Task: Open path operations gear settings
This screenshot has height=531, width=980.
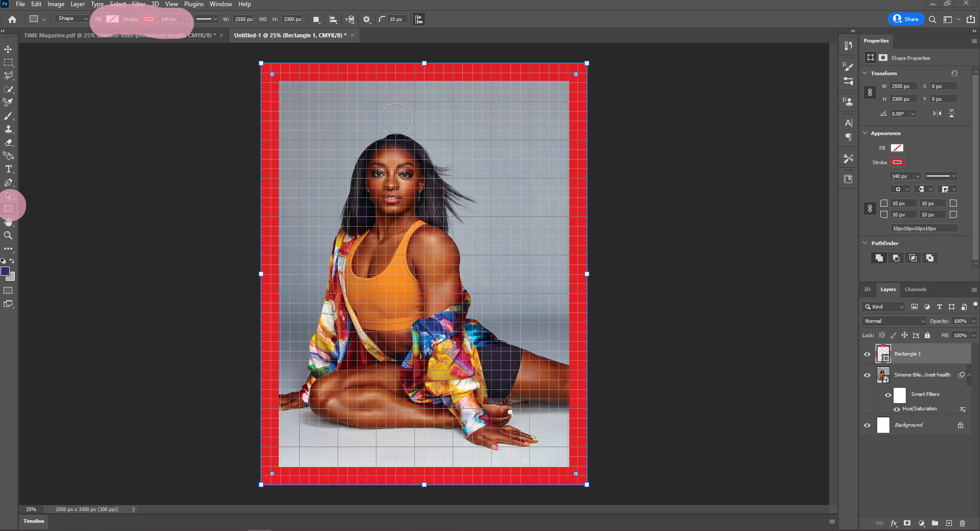Action: point(367,19)
